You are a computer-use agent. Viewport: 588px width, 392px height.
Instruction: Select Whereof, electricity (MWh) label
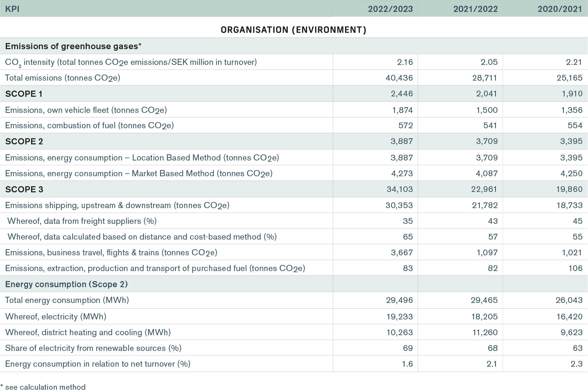click(x=56, y=317)
